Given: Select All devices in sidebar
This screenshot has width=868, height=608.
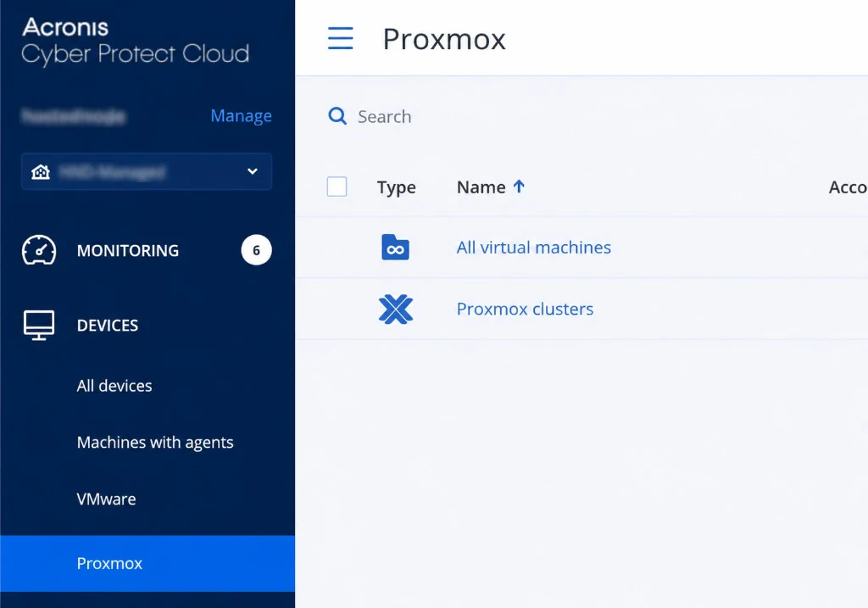Looking at the screenshot, I should point(114,385).
